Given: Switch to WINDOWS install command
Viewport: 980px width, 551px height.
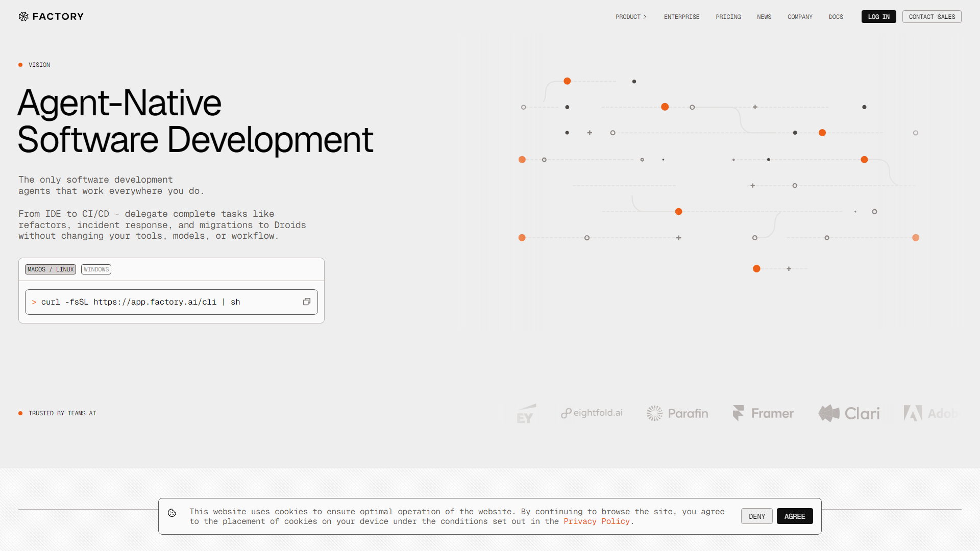Looking at the screenshot, I should (96, 269).
